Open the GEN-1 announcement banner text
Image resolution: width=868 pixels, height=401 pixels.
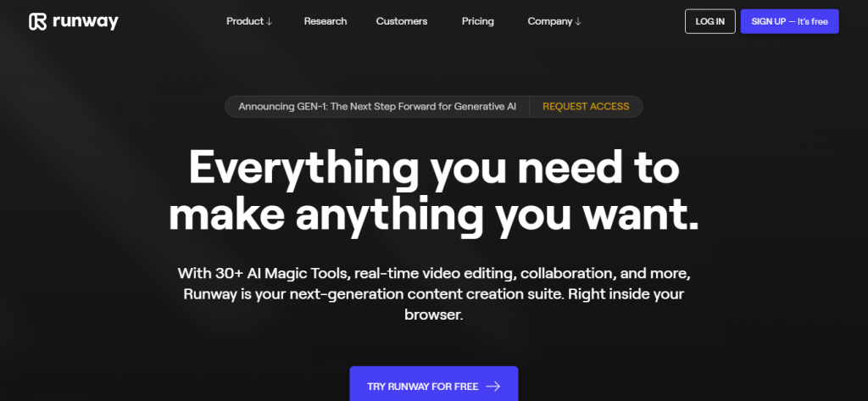377,106
